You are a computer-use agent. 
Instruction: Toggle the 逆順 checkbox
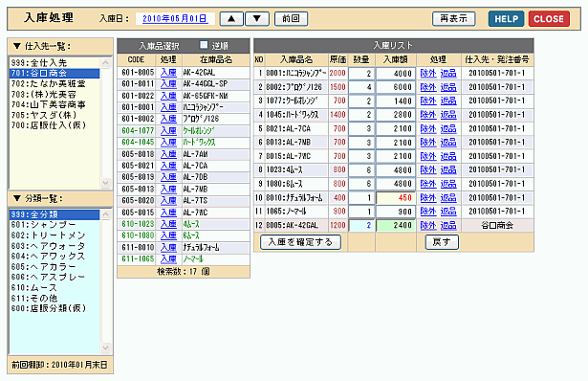pyautogui.click(x=204, y=45)
